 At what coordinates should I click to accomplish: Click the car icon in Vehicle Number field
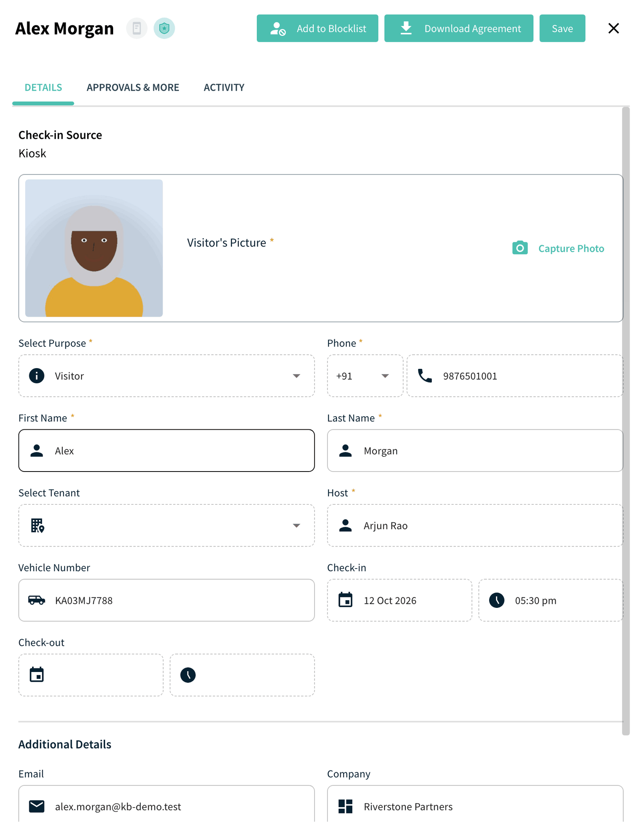(x=37, y=600)
